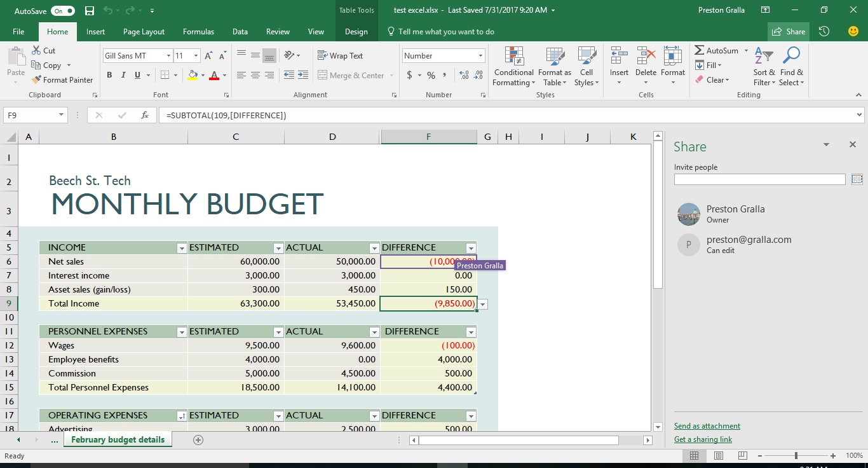868x468 pixels.
Task: Open the Number format dropdown
Action: pos(480,56)
